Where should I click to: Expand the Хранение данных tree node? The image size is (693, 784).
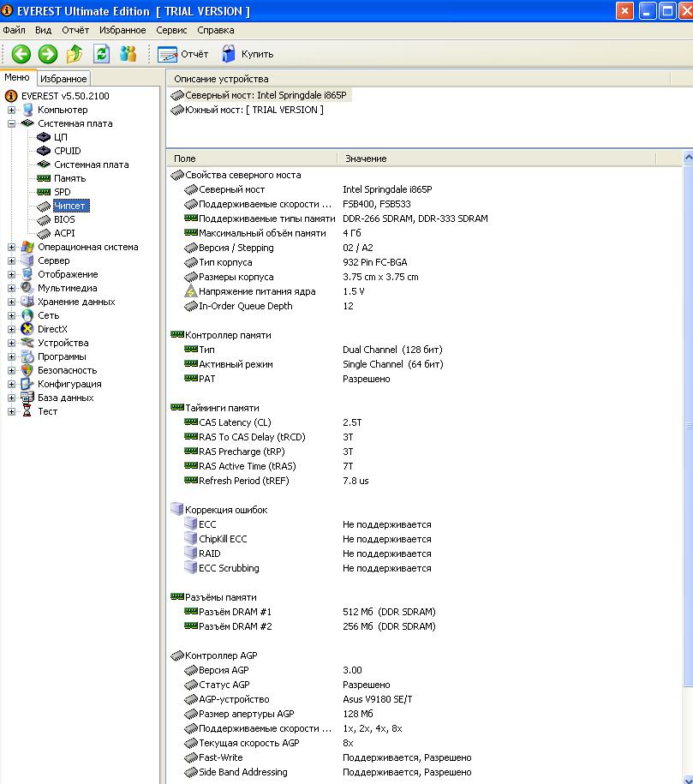[x=11, y=302]
